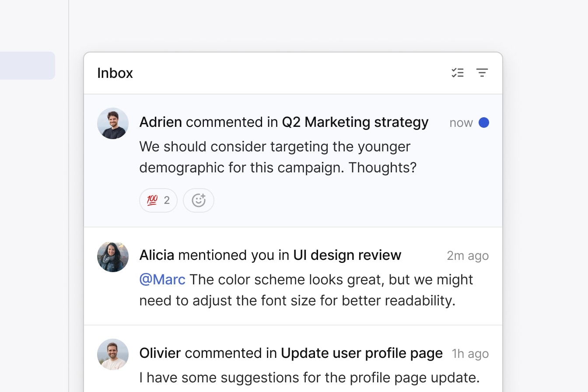588x392 pixels.
Task: Open Alicia's profile avatar
Action: [x=112, y=256]
